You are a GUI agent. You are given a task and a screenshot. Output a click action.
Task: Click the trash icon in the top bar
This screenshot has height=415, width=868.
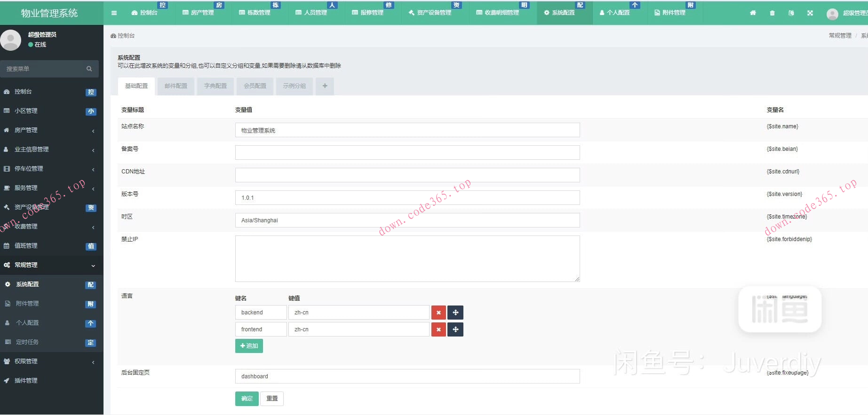pos(772,13)
